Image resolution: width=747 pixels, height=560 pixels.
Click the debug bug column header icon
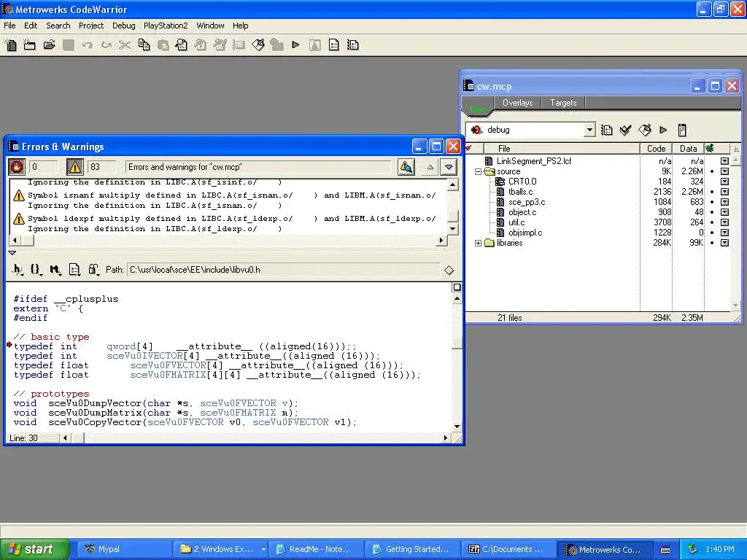(710, 149)
